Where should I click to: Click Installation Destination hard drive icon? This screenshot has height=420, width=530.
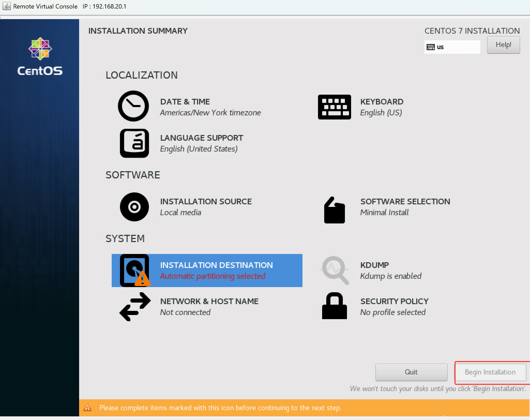click(134, 270)
